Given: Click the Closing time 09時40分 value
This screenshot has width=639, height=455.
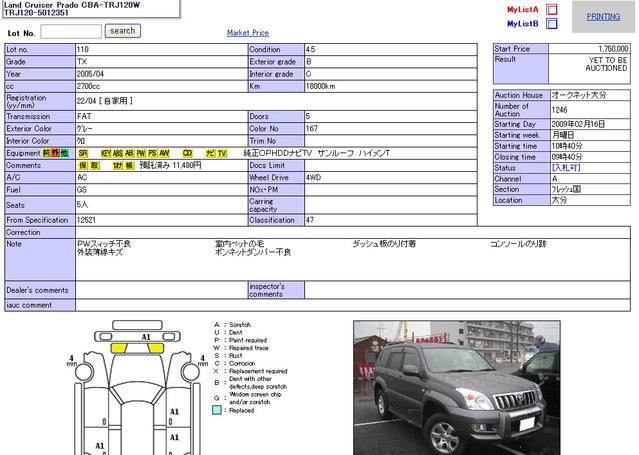Looking at the screenshot, I should click(567, 157).
